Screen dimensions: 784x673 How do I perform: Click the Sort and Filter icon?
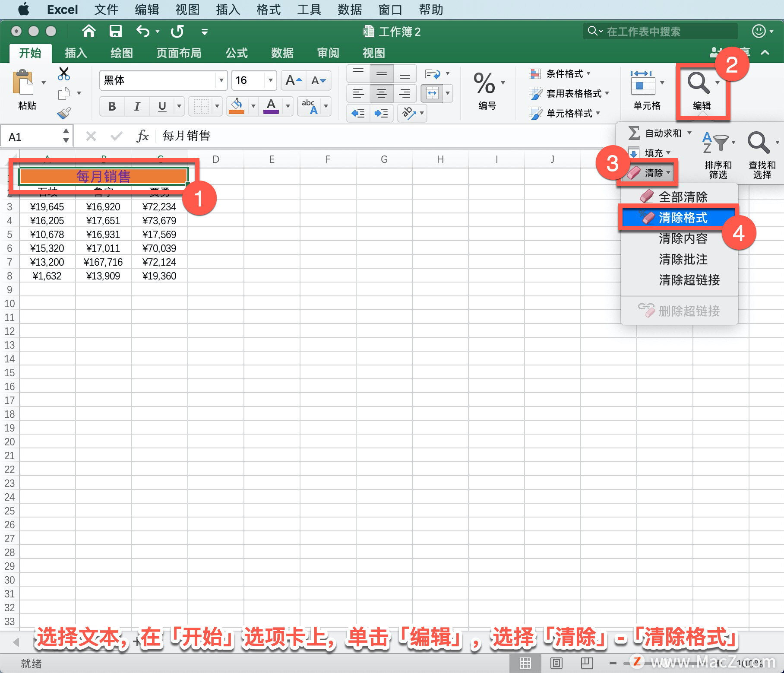click(716, 143)
